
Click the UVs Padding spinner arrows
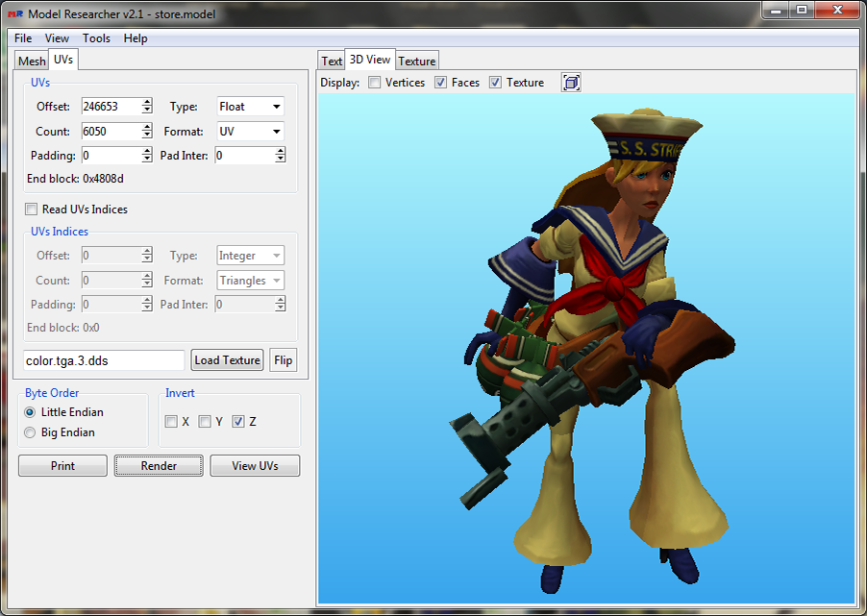click(147, 156)
